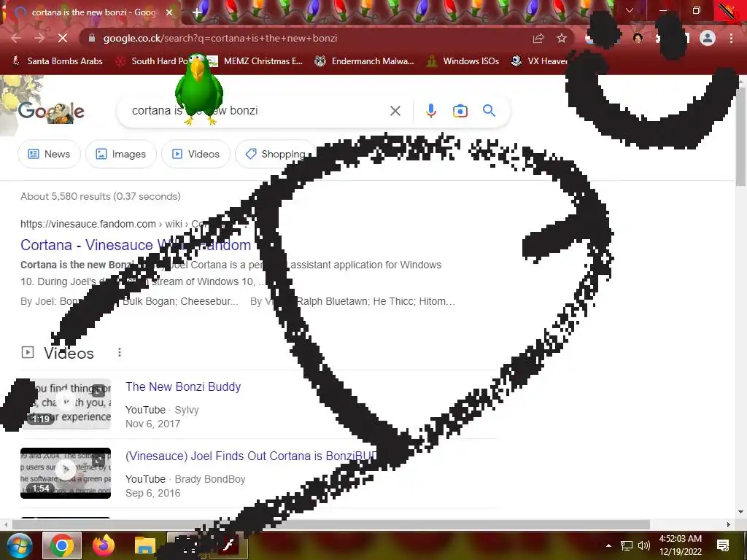Open Windows ISOs bookmark
This screenshot has width=747, height=560.
pos(462,61)
